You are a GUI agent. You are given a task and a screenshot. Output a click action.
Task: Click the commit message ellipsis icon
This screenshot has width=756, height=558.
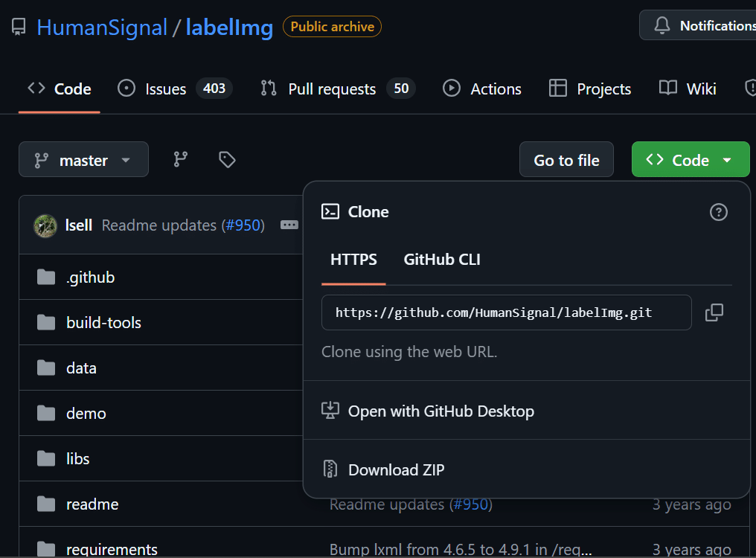(x=289, y=225)
